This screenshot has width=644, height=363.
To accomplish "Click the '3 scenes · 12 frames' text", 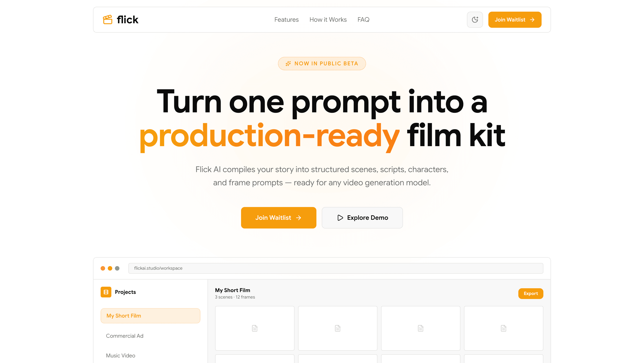I will point(235,297).
